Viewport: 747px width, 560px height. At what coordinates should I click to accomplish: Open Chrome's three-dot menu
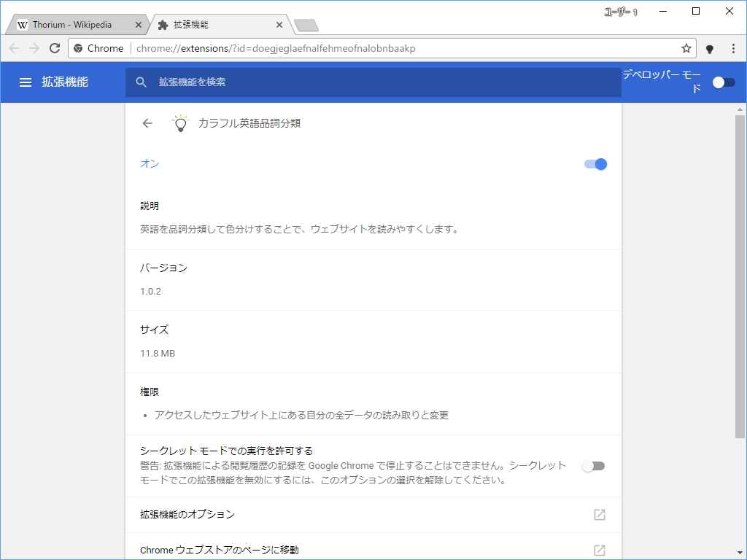click(732, 48)
